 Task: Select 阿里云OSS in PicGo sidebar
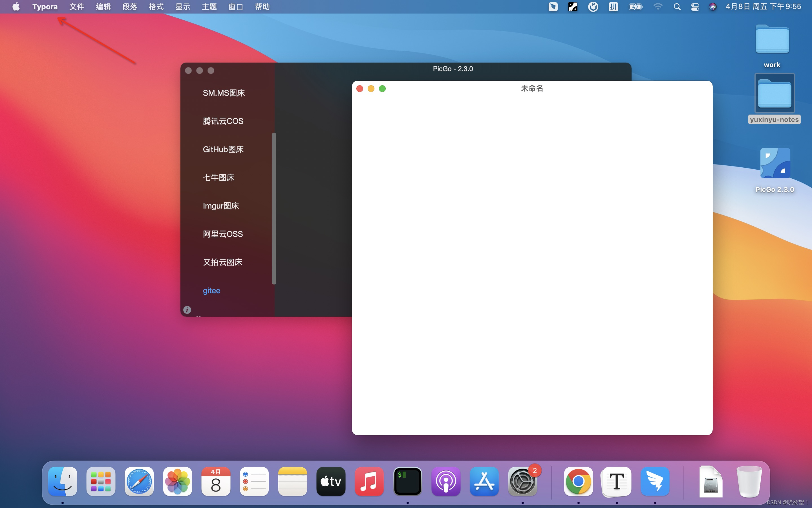[223, 234]
